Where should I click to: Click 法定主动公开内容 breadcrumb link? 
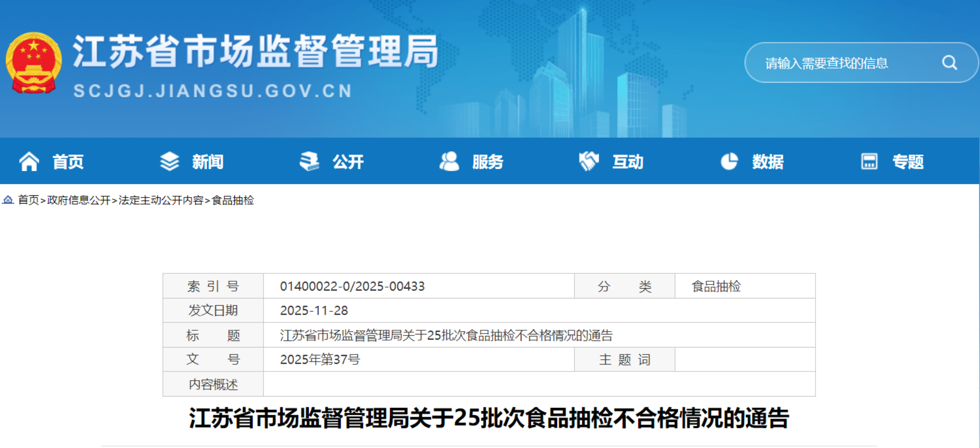point(161,200)
